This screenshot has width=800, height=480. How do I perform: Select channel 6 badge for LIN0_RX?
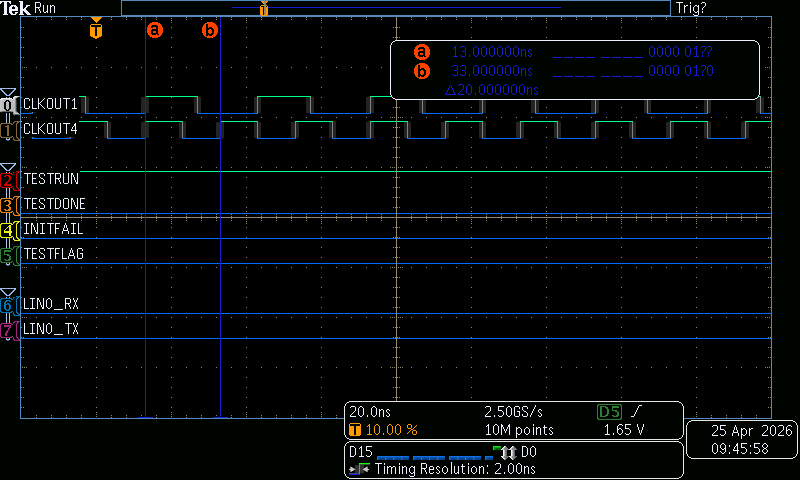click(8, 305)
